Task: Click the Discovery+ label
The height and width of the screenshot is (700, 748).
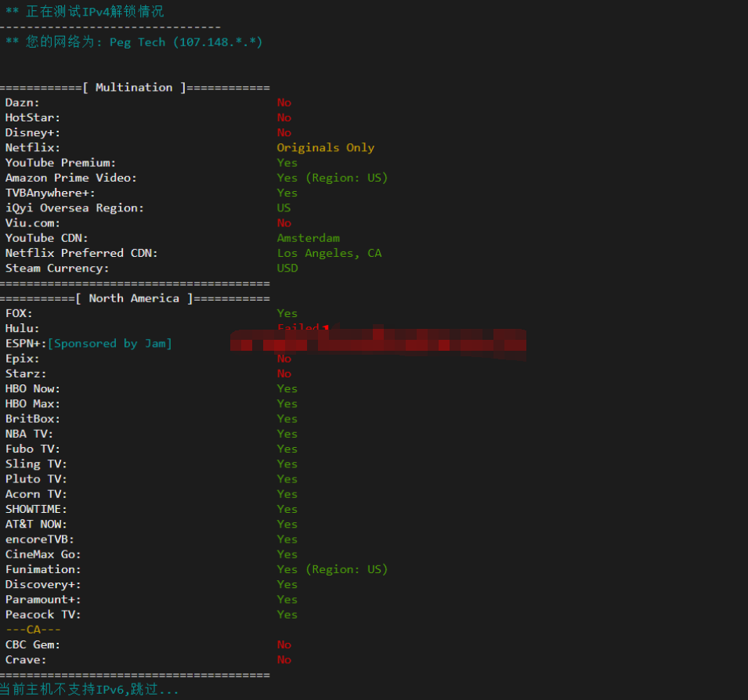Action: 43,585
